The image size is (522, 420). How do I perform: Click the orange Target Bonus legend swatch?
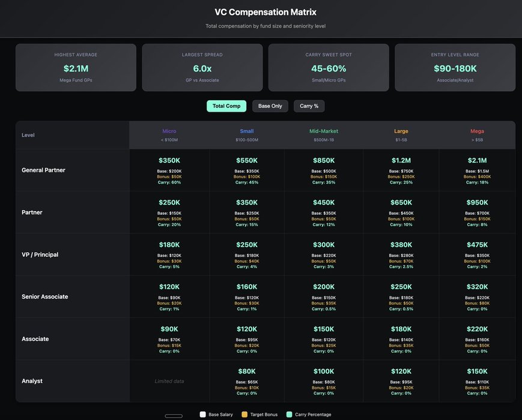(244, 415)
